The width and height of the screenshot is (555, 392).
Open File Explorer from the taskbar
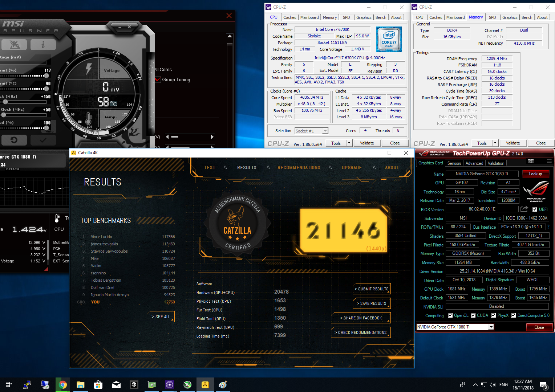[x=81, y=385]
